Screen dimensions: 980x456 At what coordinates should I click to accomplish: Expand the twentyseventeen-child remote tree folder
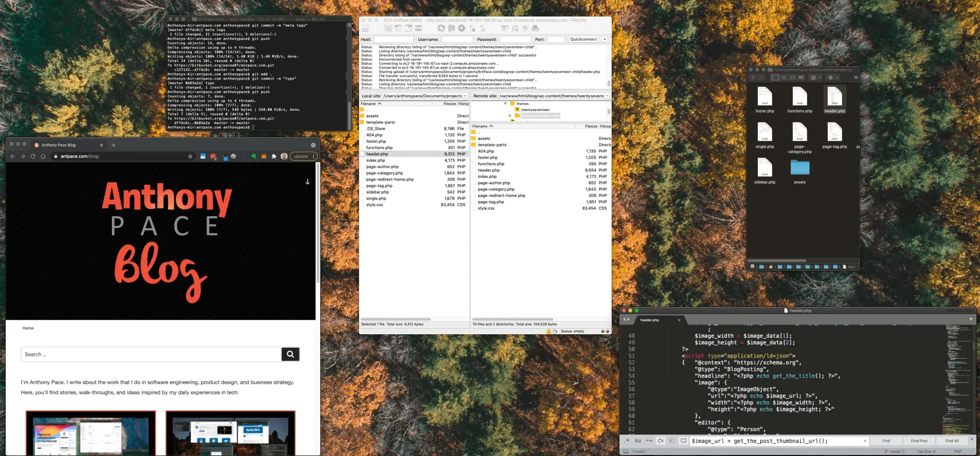tap(510, 116)
